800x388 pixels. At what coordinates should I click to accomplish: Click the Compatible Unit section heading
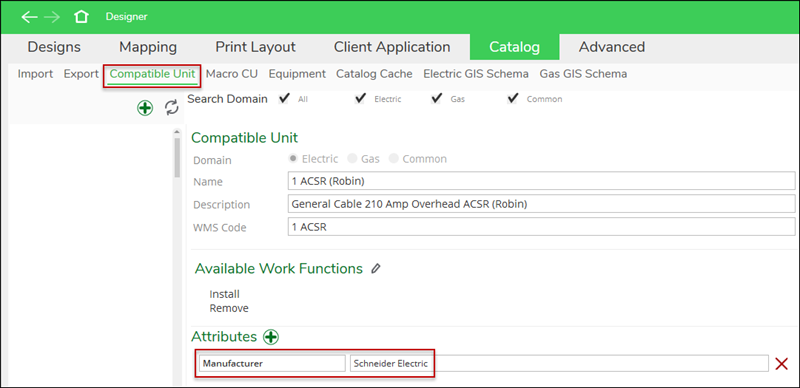pyautogui.click(x=244, y=138)
